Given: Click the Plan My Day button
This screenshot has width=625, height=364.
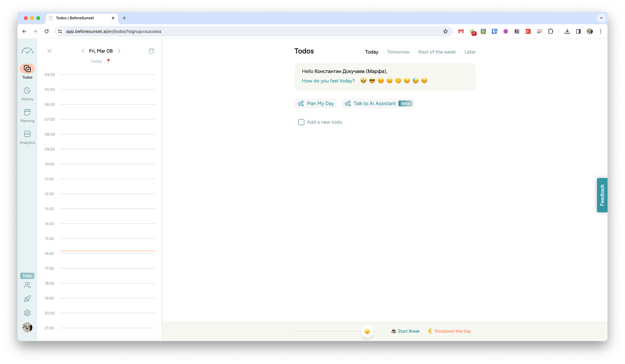Looking at the screenshot, I should (x=316, y=103).
